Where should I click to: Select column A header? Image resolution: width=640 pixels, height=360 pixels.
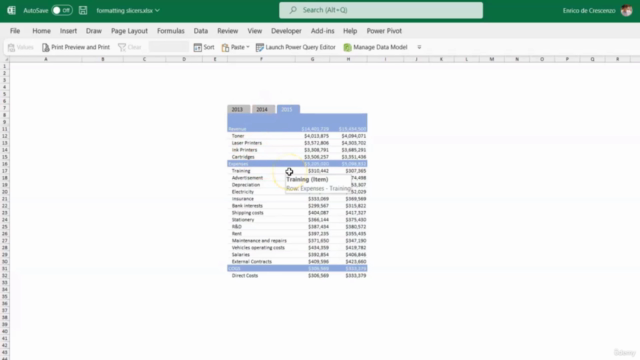point(46,59)
